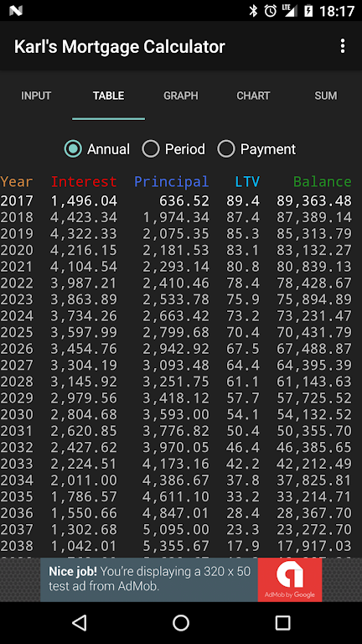Tap the Android home circle button
The height and width of the screenshot is (644, 362).
(181, 623)
